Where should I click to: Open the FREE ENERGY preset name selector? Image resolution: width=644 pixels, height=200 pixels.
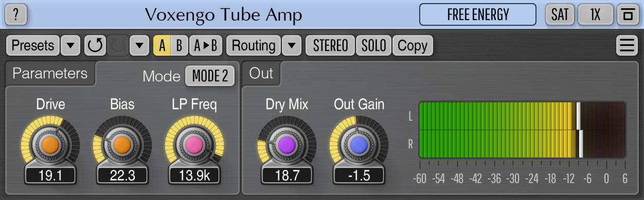478,14
